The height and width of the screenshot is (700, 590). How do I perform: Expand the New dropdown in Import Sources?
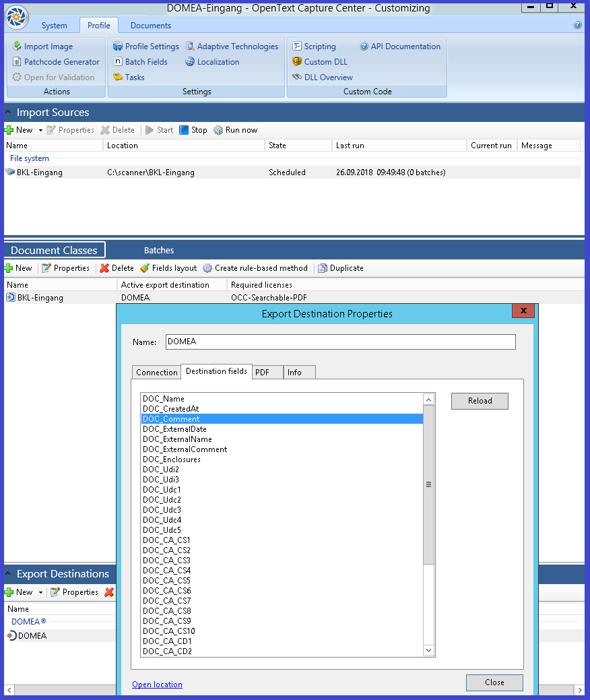(x=40, y=130)
